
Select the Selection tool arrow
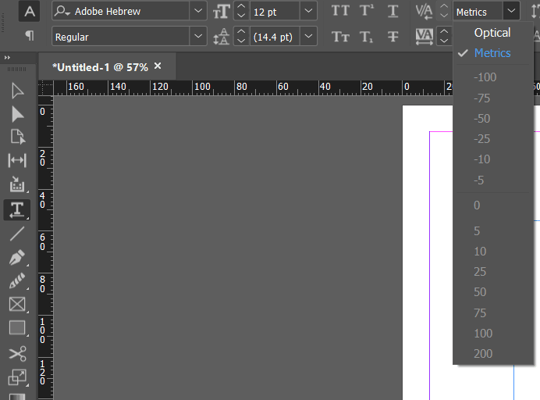coord(17,91)
